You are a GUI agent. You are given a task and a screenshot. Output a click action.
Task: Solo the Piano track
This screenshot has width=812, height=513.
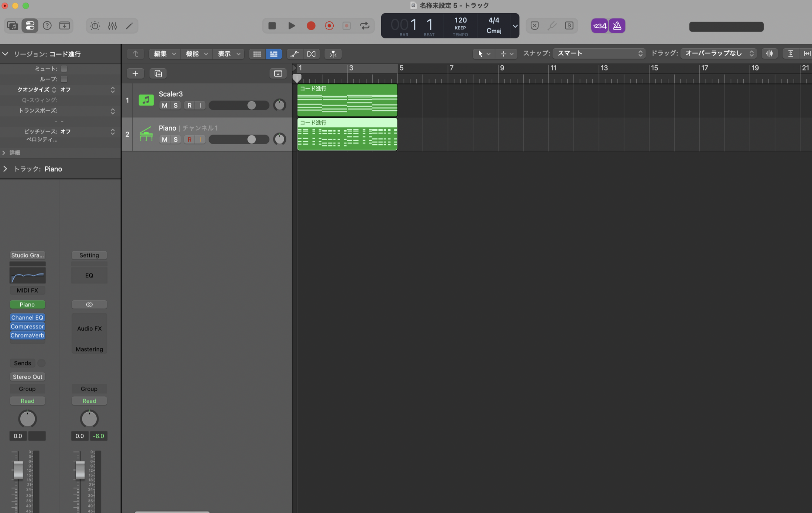coord(175,139)
